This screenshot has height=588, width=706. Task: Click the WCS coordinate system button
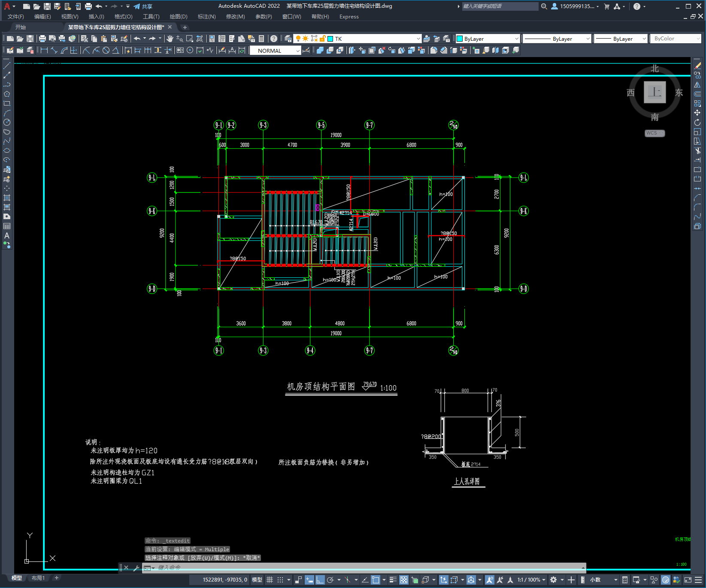point(654,133)
